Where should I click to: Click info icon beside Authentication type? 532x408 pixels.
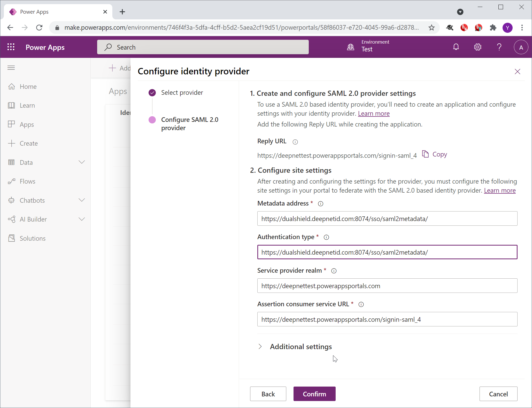326,237
